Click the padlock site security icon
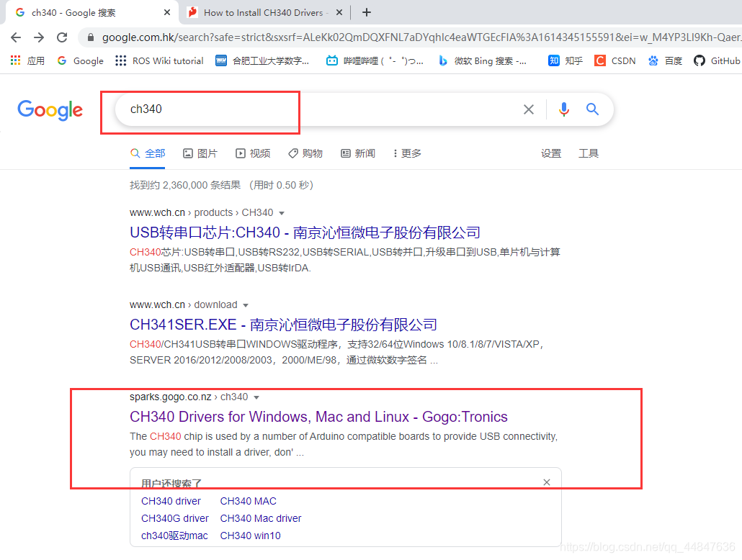742x560 pixels. (90, 37)
